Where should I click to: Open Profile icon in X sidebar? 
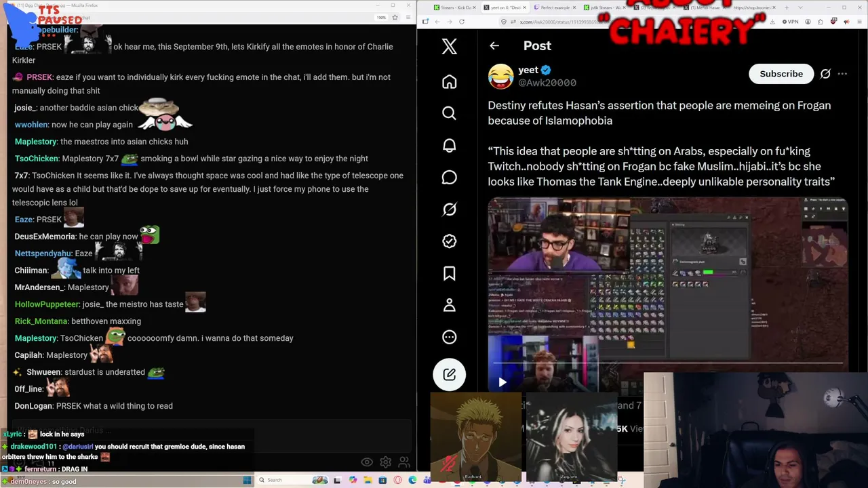point(449,305)
